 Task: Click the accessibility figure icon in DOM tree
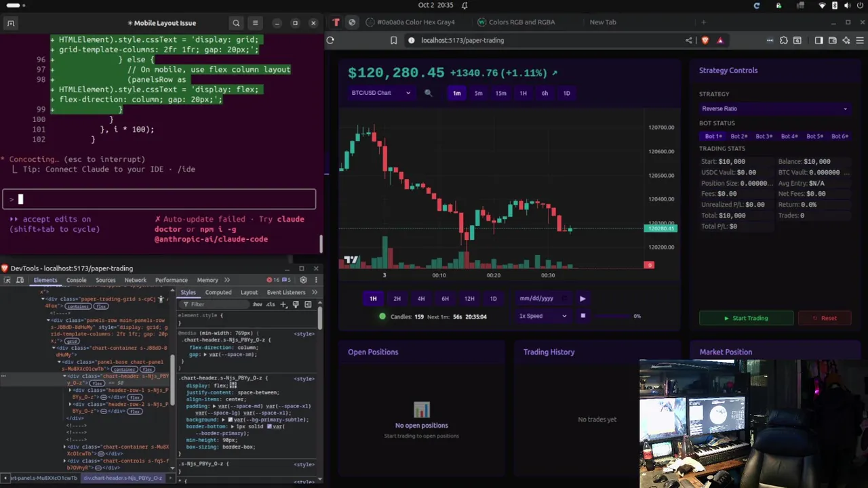161,299
